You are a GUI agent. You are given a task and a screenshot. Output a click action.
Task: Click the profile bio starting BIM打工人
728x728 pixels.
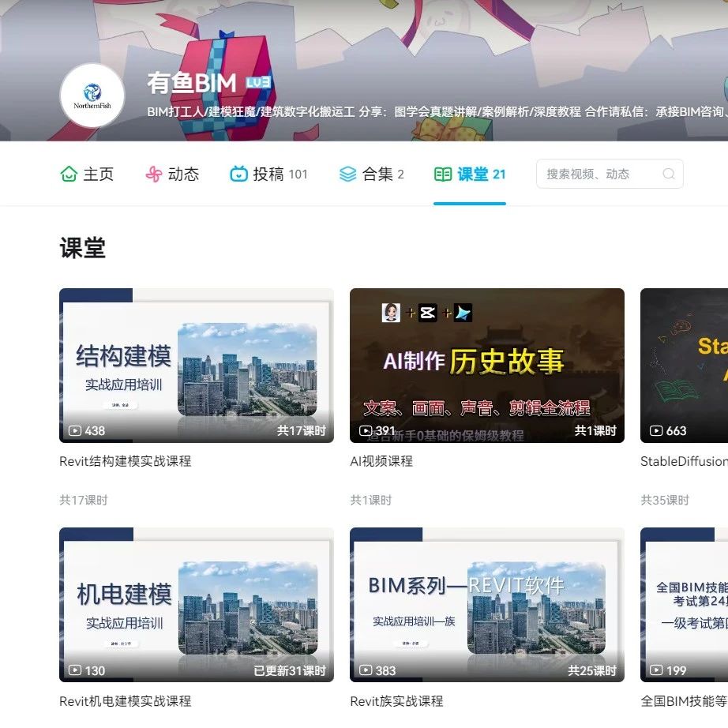point(437,112)
